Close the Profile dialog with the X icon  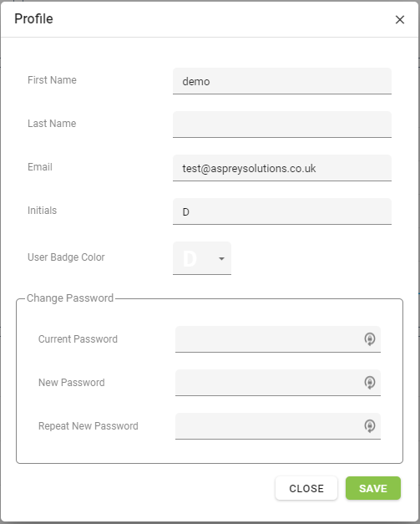point(400,19)
